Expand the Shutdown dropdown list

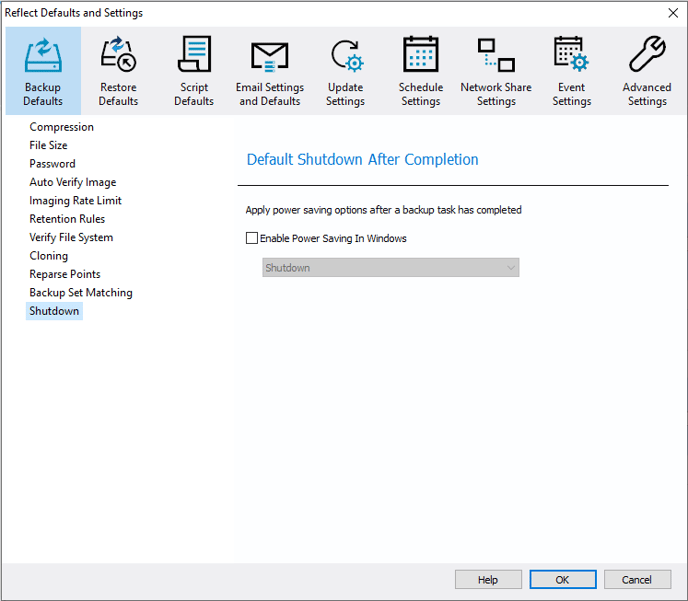[x=391, y=268]
